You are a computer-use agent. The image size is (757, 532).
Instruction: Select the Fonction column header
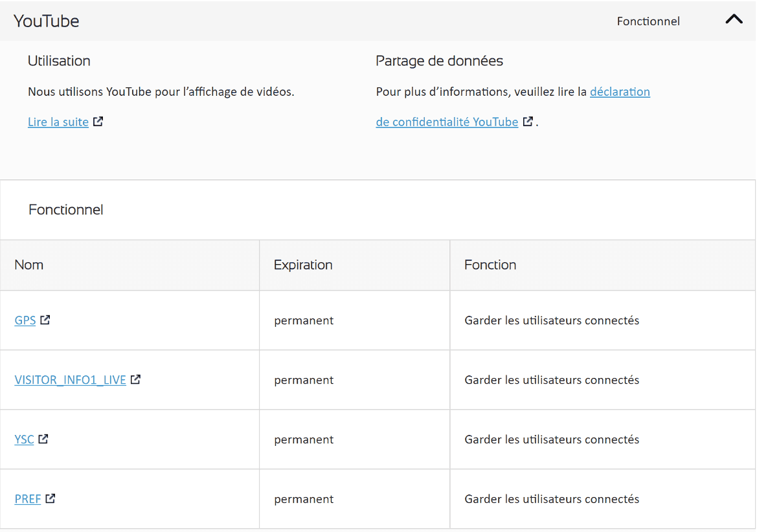tap(490, 265)
